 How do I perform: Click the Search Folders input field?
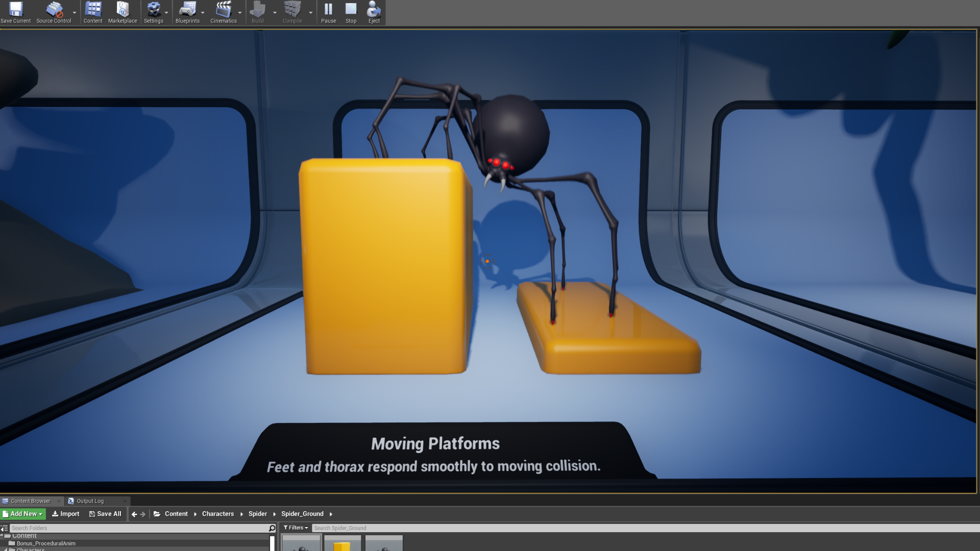[138, 528]
